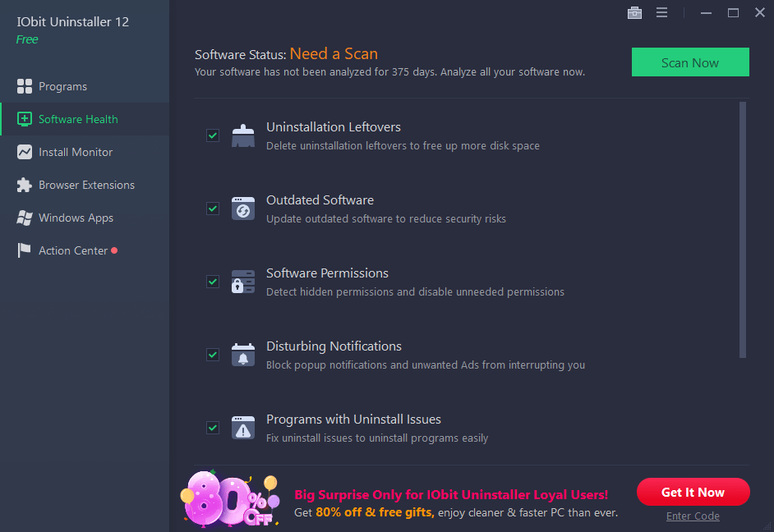This screenshot has height=532, width=774.
Task: Click the Outdated Software category icon
Action: pos(243,209)
